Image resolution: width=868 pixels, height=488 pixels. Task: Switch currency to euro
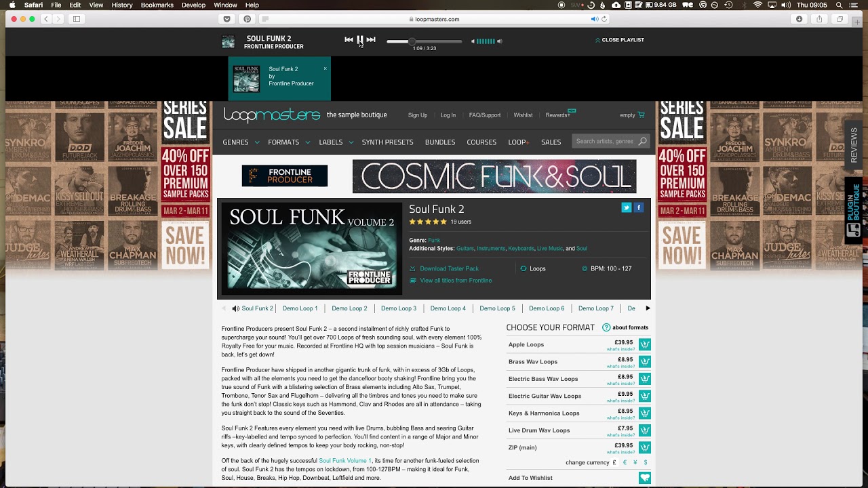click(625, 463)
